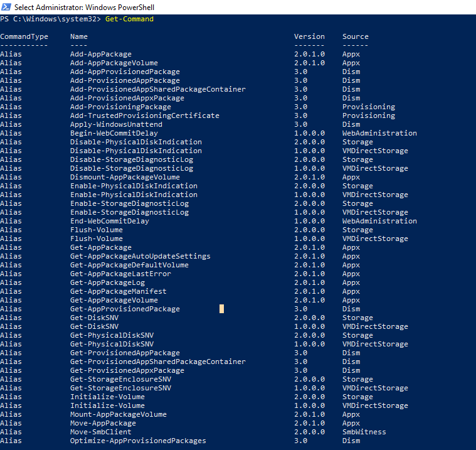Select the Add-AppPackageVolume name

(114, 63)
